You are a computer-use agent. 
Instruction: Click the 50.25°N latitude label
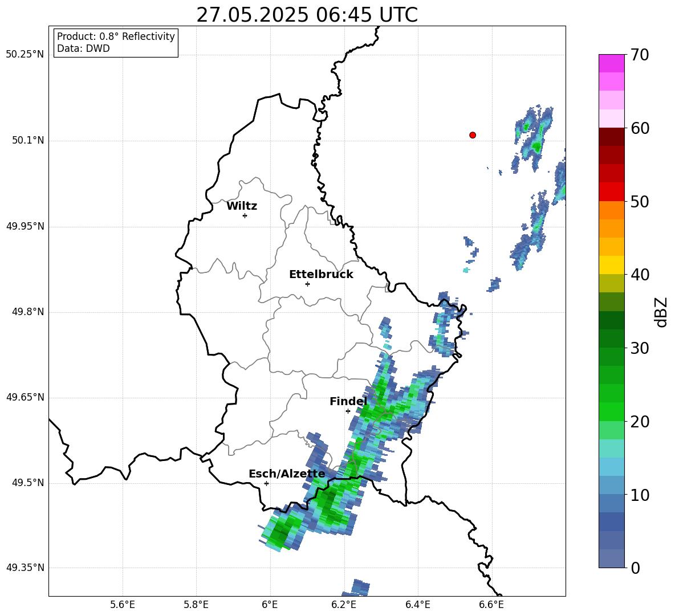[25, 55]
